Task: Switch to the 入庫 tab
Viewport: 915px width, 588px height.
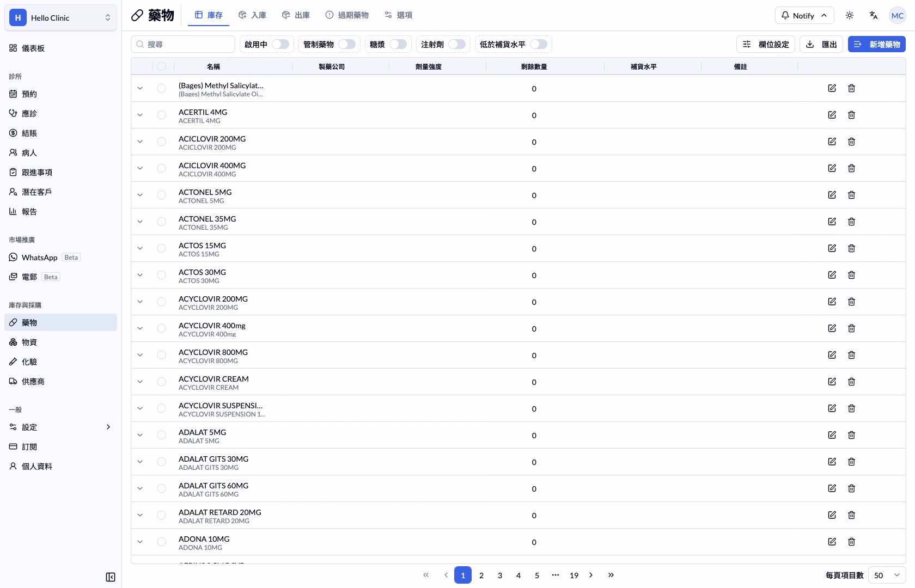Action: pyautogui.click(x=252, y=15)
